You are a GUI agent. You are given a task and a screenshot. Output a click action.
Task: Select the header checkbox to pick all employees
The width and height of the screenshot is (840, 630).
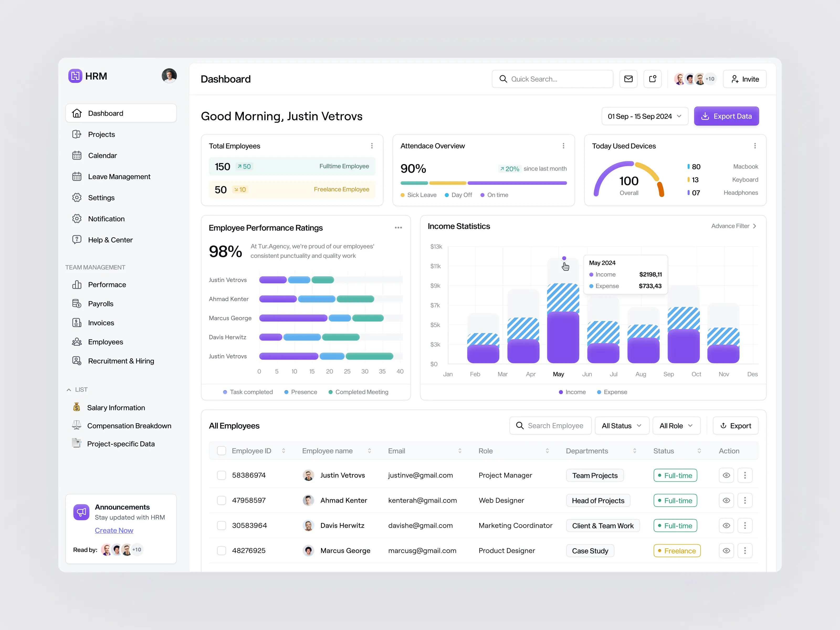coord(221,451)
